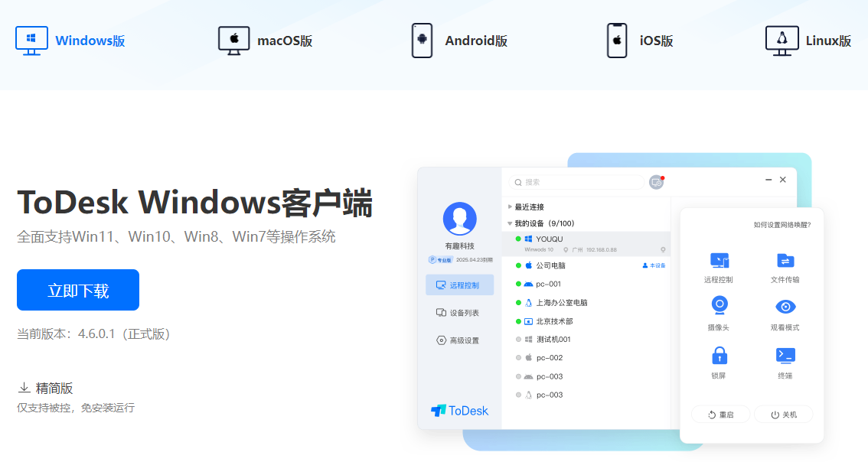Open the Linux版 tab

(808, 41)
